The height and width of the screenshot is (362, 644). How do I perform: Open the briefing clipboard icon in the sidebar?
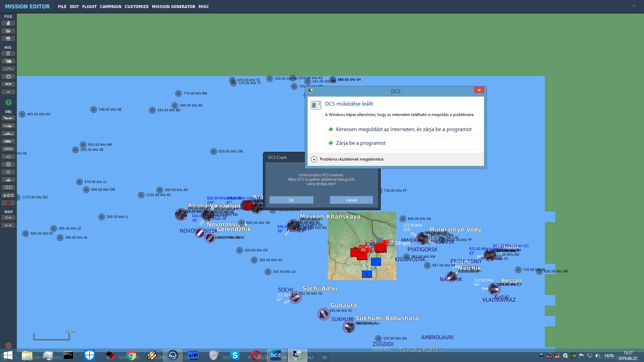[8, 53]
